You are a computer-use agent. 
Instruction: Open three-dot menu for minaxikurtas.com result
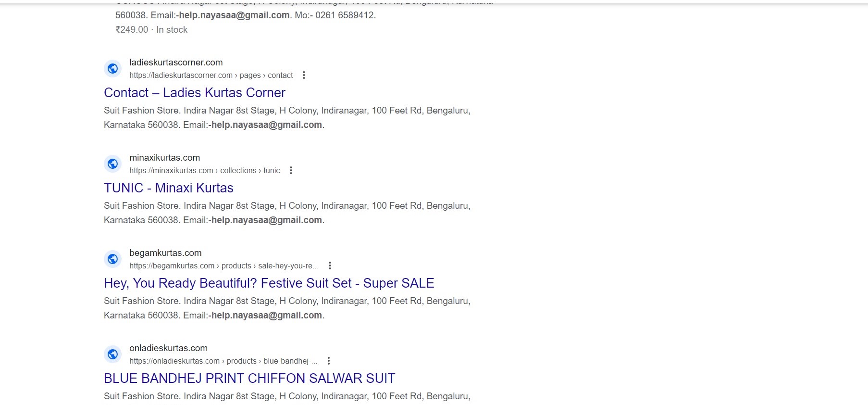291,170
